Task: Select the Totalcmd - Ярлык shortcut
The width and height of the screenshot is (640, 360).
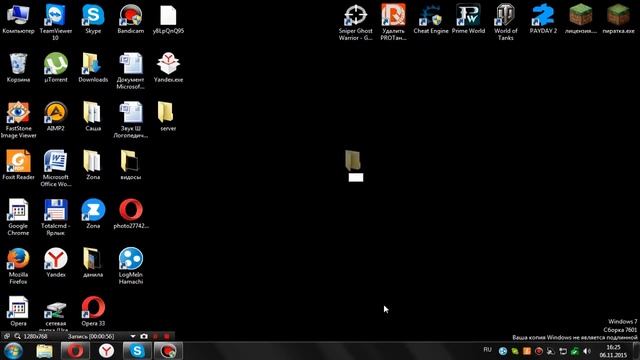Action: pos(56,217)
